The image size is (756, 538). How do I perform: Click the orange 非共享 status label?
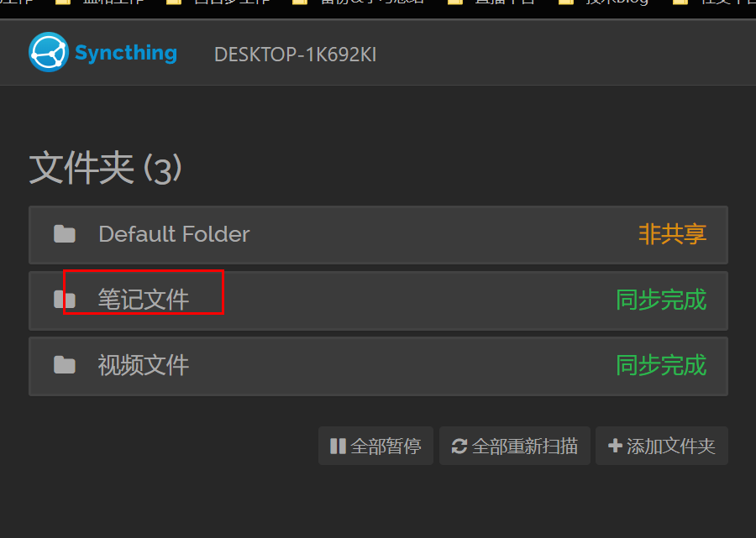tap(673, 234)
